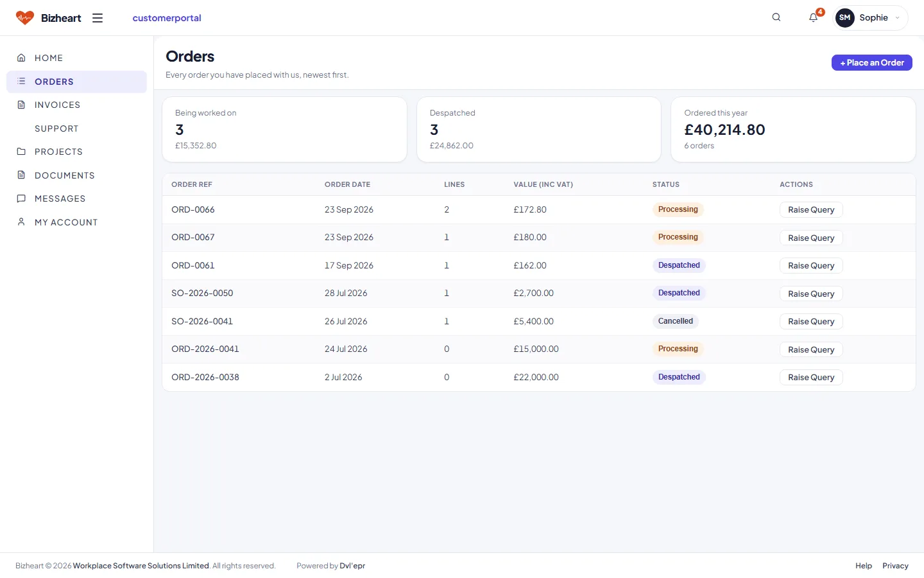Open the Workplace Software Solutions Limited link

click(x=141, y=566)
